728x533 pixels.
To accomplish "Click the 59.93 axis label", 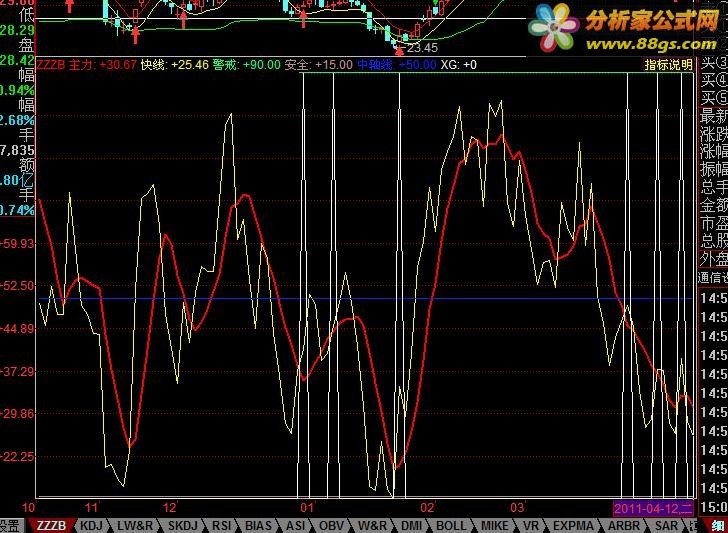I will [x=19, y=243].
